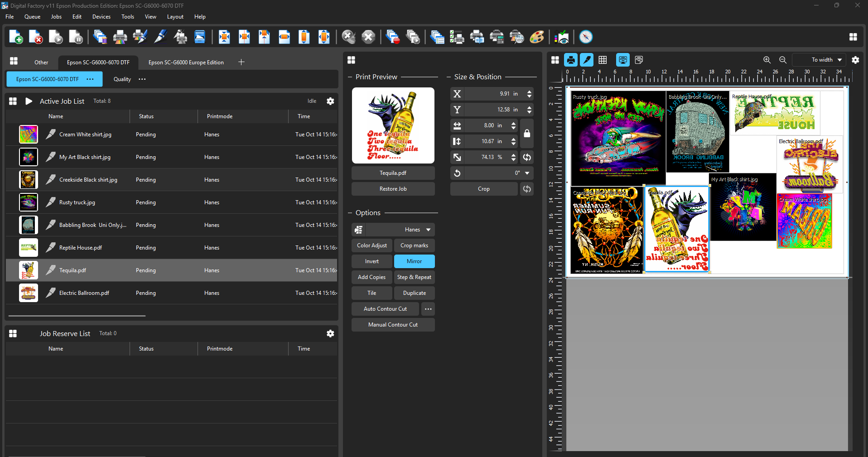The width and height of the screenshot is (868, 457).
Task: Toggle the Mirror option off
Action: pos(414,261)
